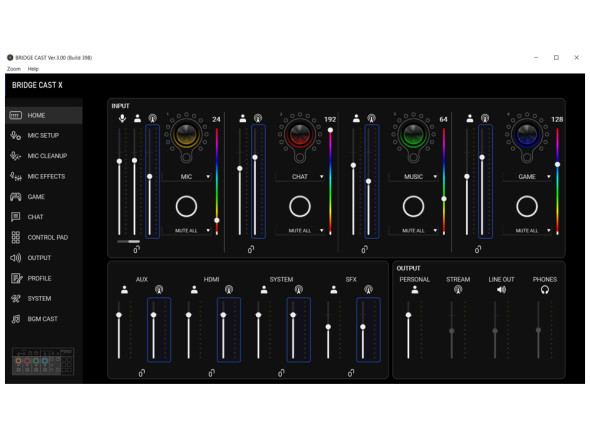Open the MUSIC source dropdown
The height and width of the screenshot is (434, 590).
coord(414,177)
